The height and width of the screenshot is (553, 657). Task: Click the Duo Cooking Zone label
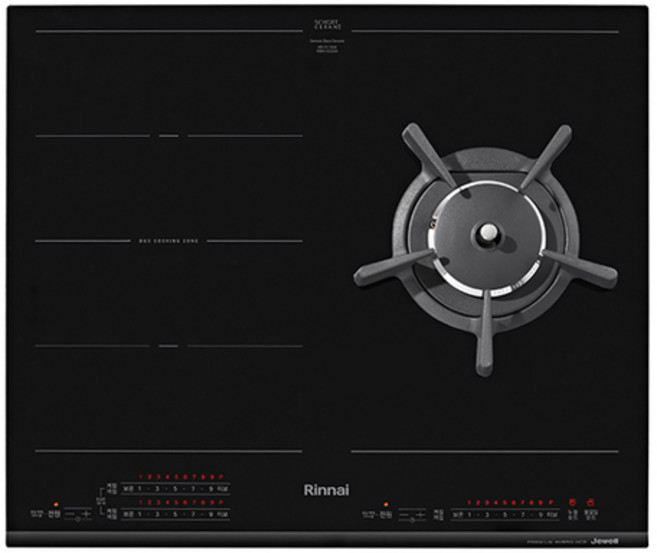tap(168, 241)
